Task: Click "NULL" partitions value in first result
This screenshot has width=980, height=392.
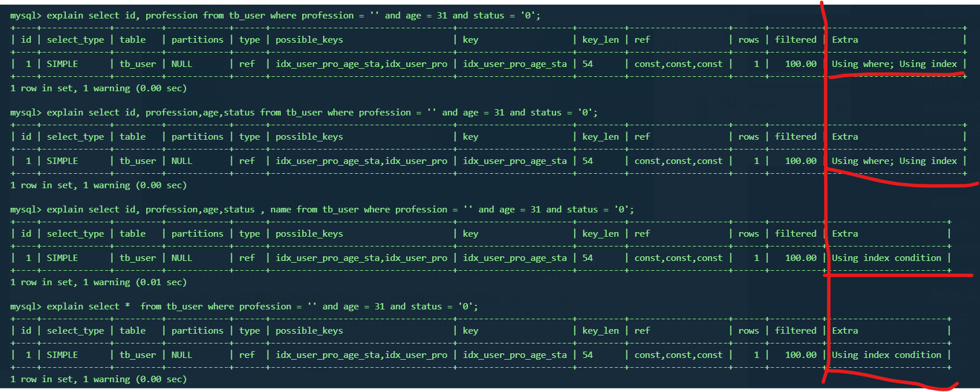Action: click(181, 64)
